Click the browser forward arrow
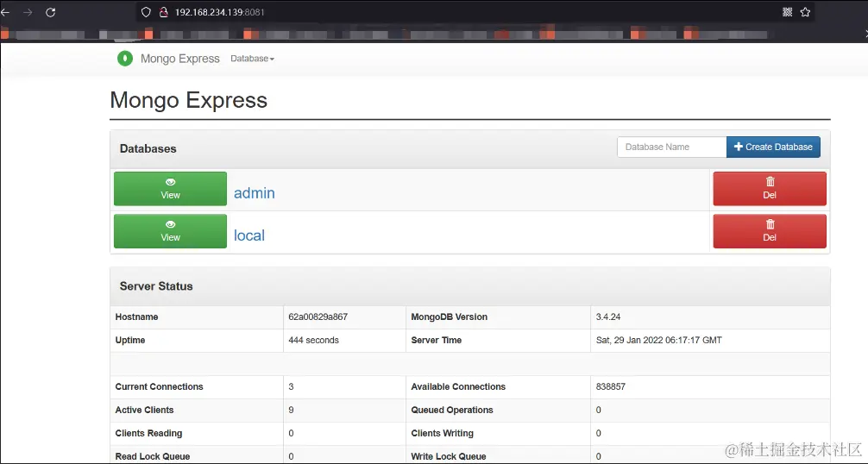Viewport: 868px width, 464px height. [28, 12]
